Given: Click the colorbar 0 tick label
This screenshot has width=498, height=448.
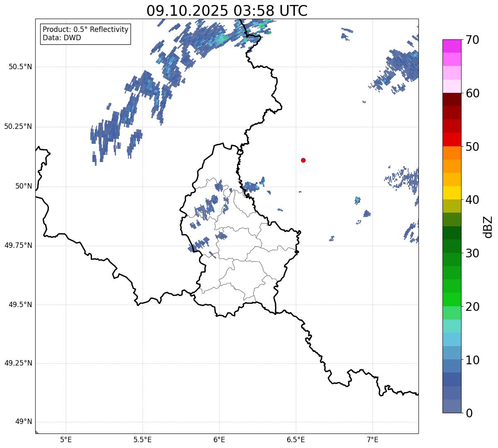Looking at the screenshot, I should click(469, 413).
